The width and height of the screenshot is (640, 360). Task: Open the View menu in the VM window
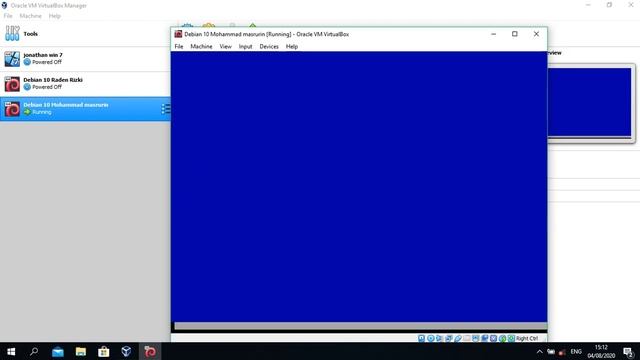pyautogui.click(x=225, y=47)
